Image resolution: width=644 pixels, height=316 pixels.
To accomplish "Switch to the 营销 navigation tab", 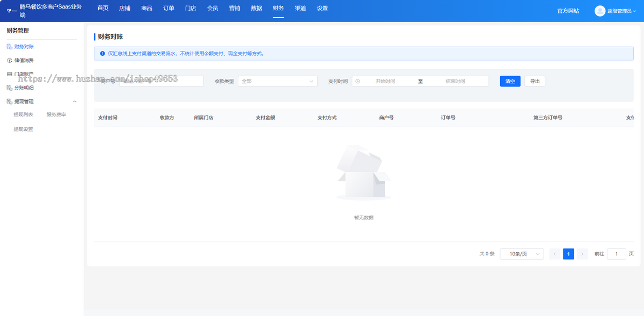I will 235,9.
